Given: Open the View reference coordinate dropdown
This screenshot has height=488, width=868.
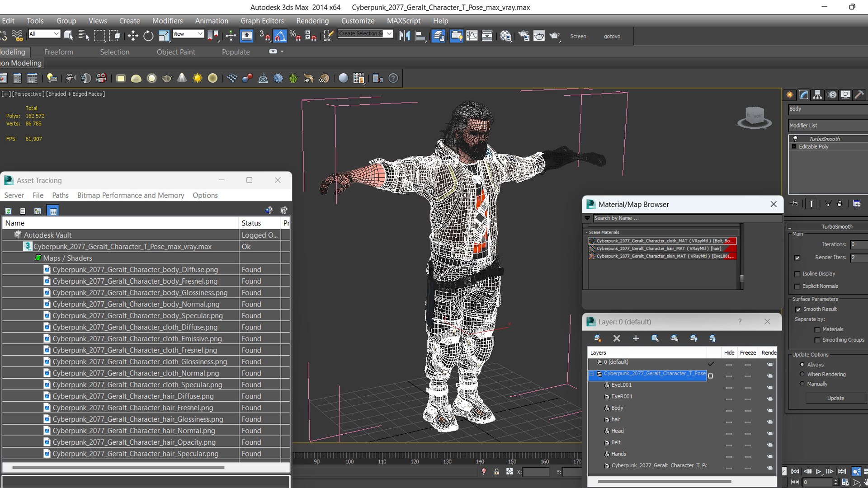Looking at the screenshot, I should pyautogui.click(x=188, y=34).
